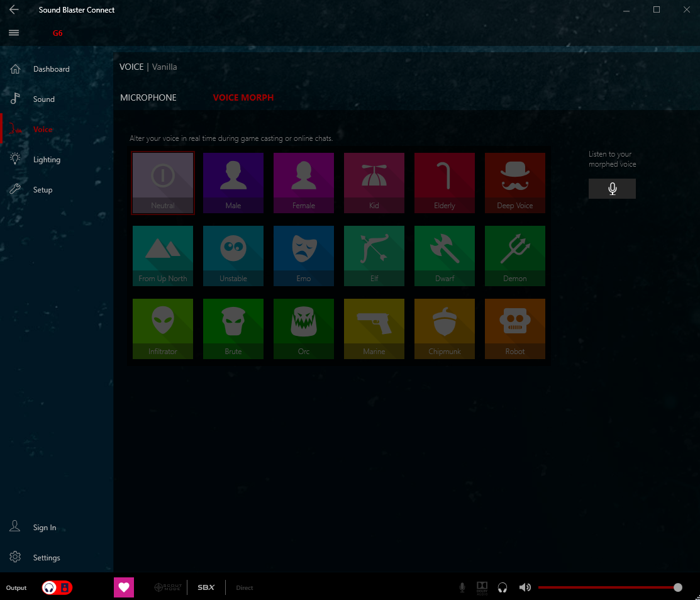Select the Brute voice tile

(233, 329)
